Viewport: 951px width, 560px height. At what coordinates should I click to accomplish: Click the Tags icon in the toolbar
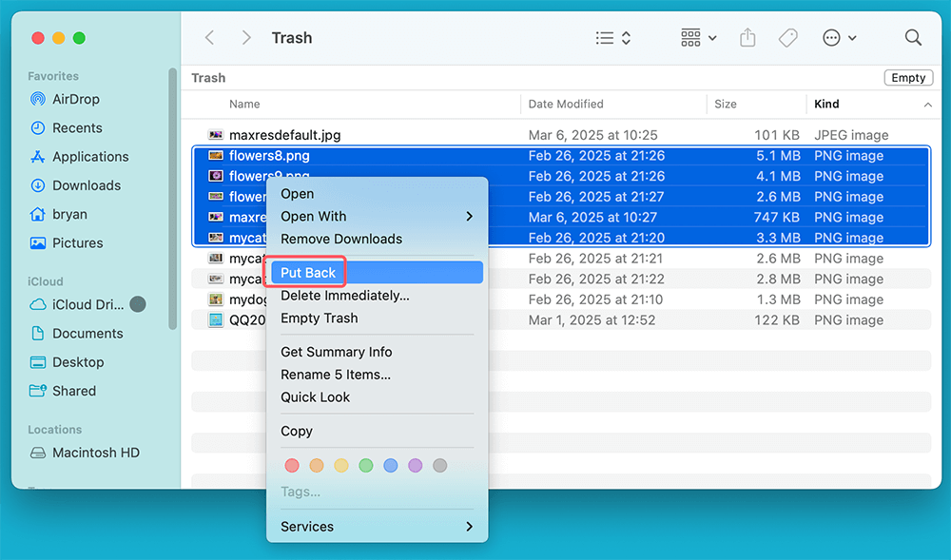point(787,37)
